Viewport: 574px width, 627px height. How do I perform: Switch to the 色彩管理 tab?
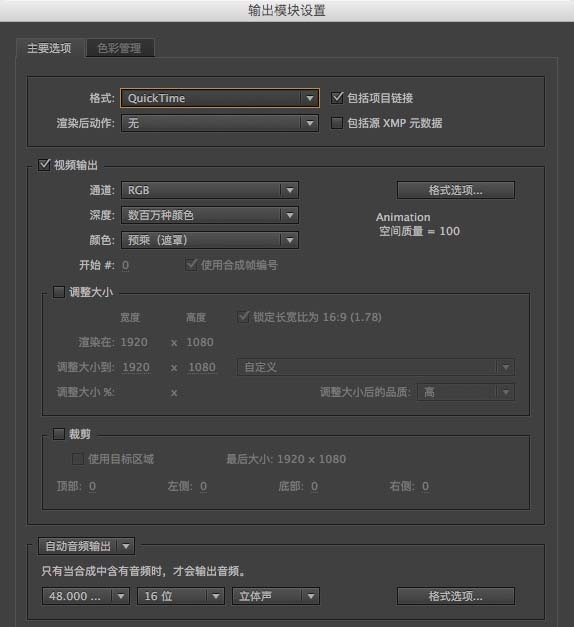[x=120, y=48]
